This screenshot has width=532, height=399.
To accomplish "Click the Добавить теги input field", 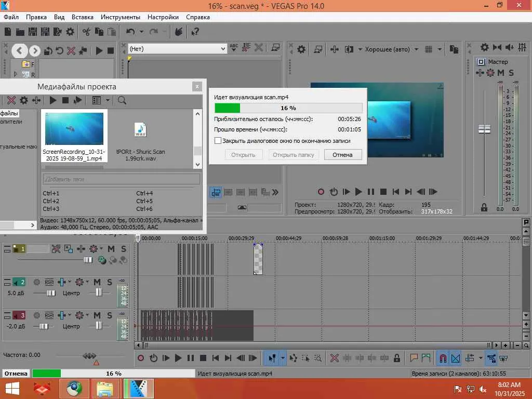I will coord(122,179).
